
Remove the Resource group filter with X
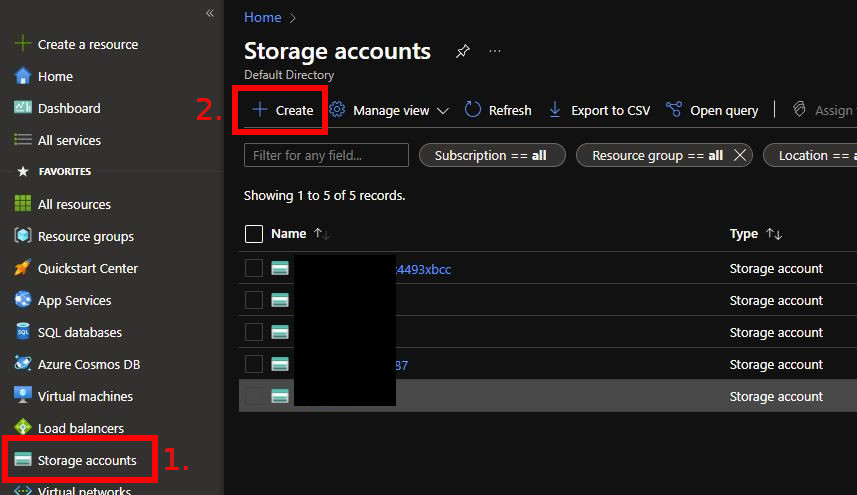(x=740, y=155)
